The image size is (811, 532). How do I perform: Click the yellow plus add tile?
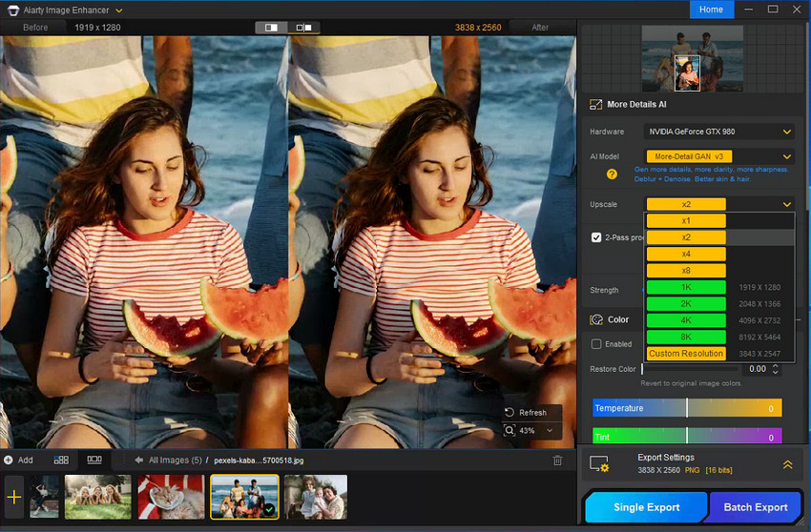click(14, 498)
